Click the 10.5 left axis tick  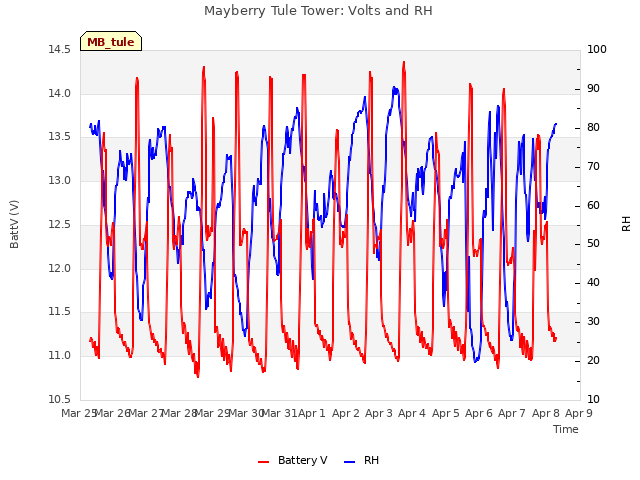60,399
